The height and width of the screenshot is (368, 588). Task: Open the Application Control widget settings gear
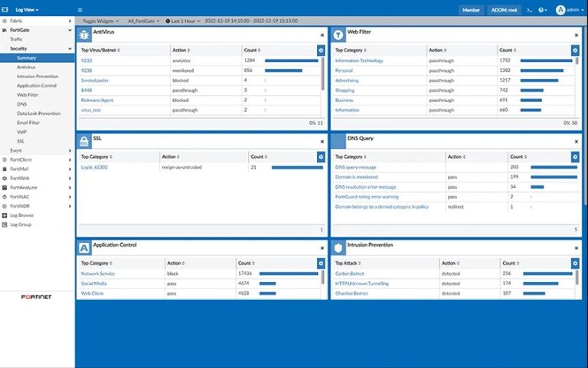coord(321,264)
